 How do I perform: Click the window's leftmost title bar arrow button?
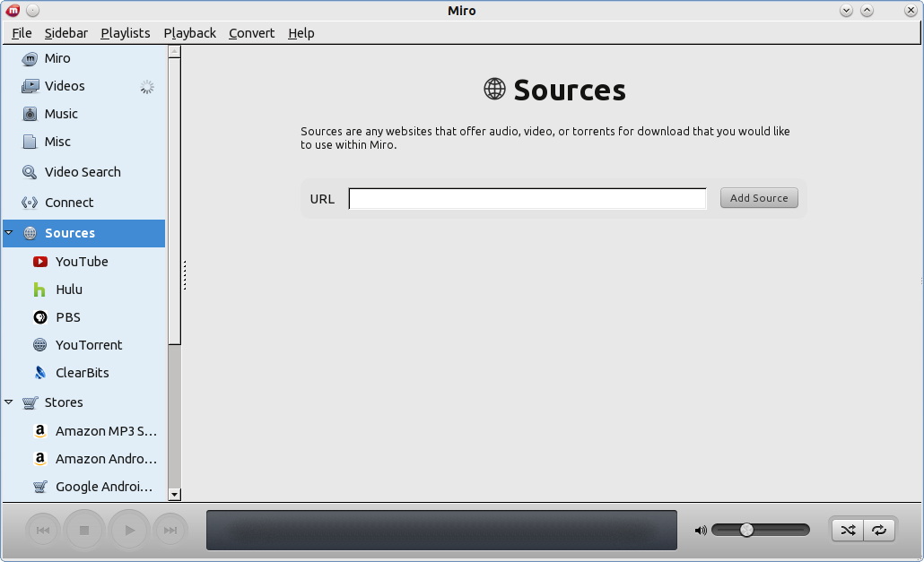click(x=846, y=11)
